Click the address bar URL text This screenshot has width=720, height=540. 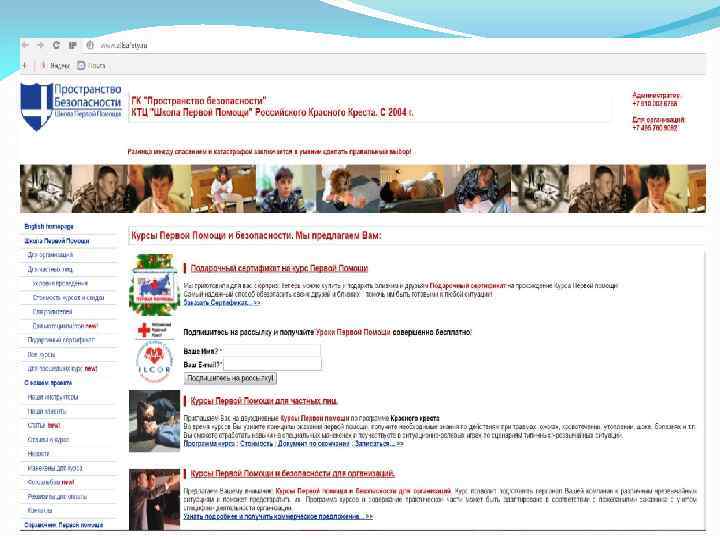(x=124, y=45)
